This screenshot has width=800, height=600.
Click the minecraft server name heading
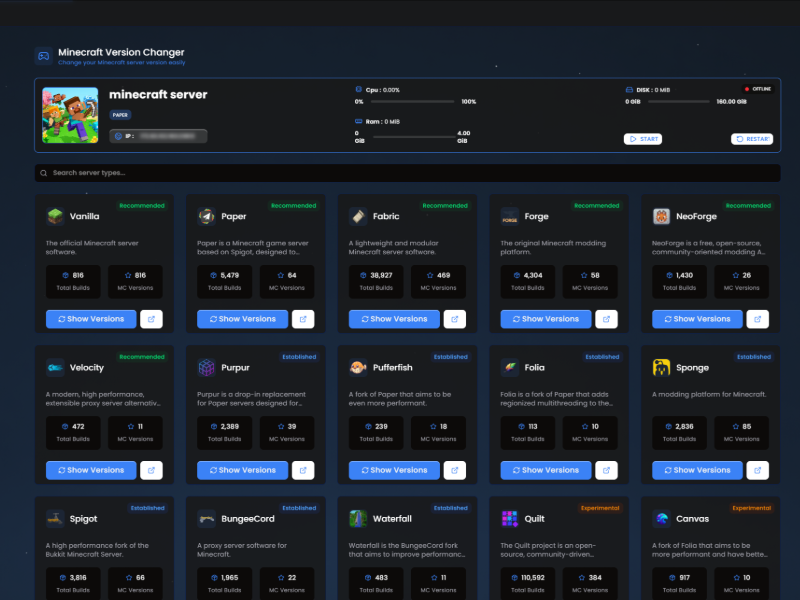pos(158,94)
